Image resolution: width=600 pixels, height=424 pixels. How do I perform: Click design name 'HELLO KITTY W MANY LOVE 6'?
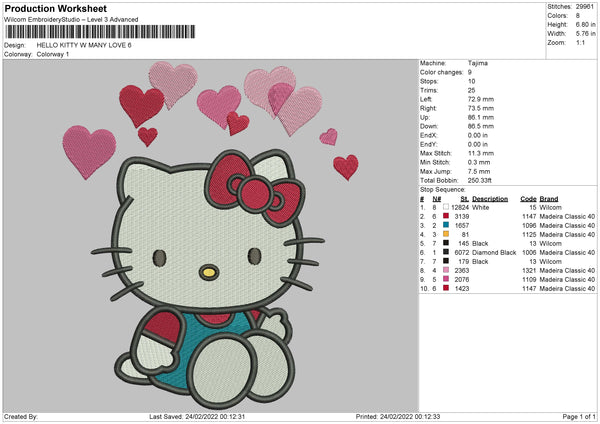point(84,45)
